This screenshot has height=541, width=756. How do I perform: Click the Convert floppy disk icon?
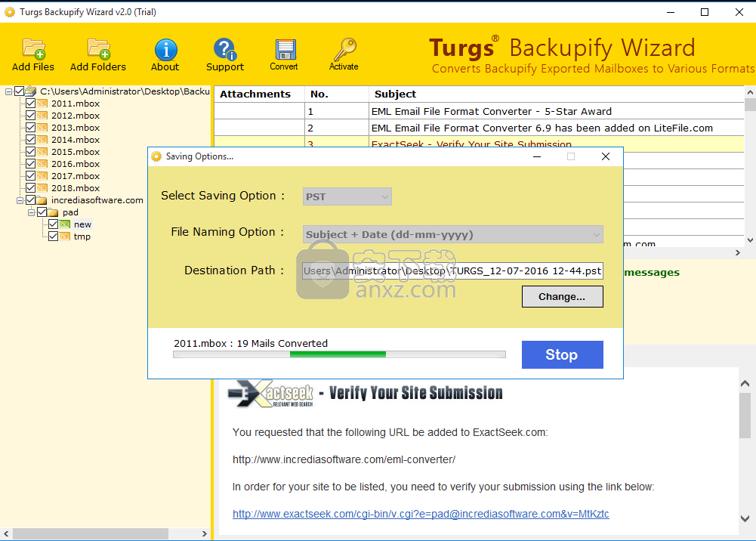[285, 50]
